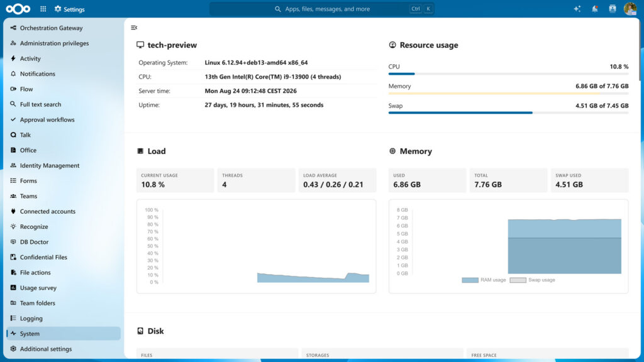The height and width of the screenshot is (362, 644).
Task: Open Approval workflows section
Action: [x=64, y=119]
